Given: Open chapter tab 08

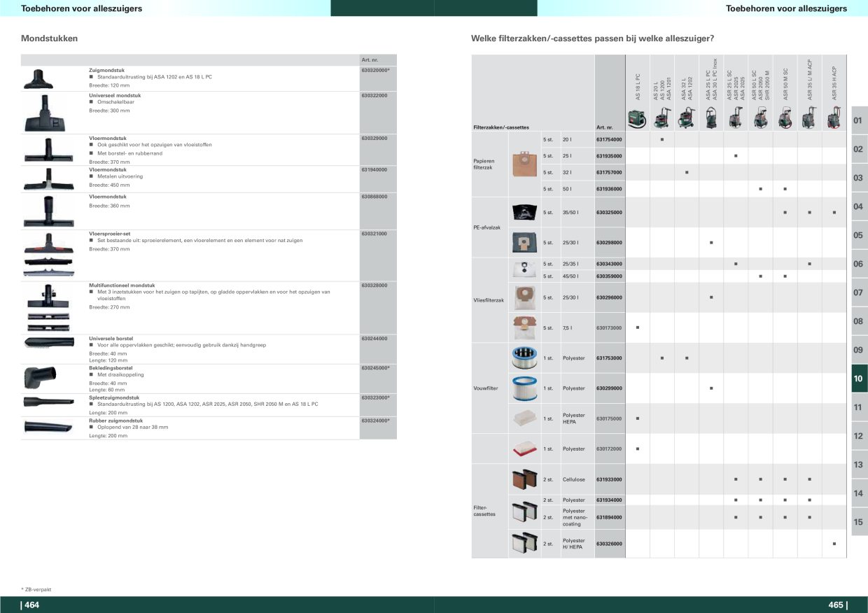Looking at the screenshot, I should 859,321.
